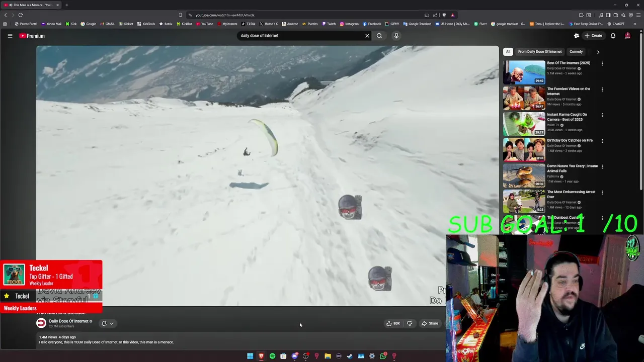Open Damn Nature You Crazy video title

coord(572,168)
